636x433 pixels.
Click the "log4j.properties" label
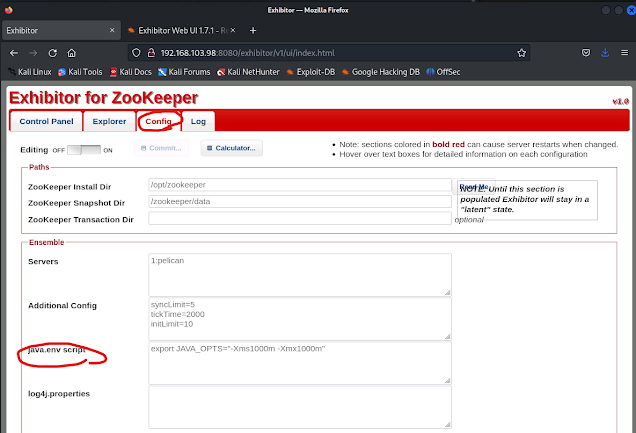point(59,394)
